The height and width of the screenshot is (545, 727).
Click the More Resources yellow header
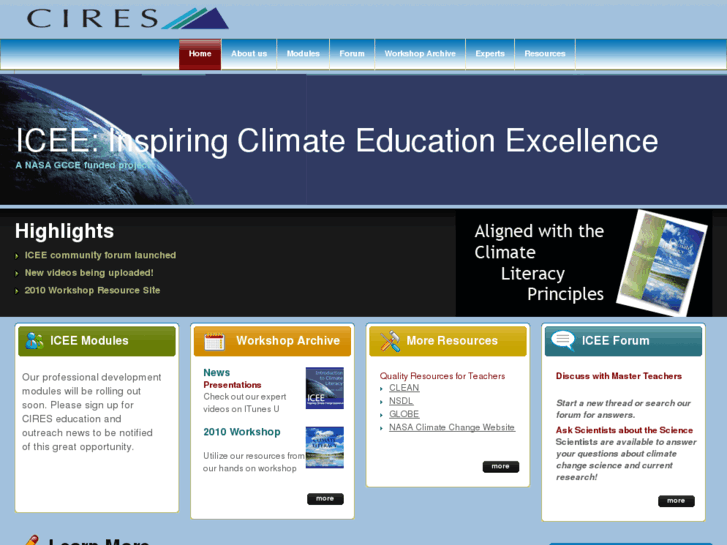[448, 341]
